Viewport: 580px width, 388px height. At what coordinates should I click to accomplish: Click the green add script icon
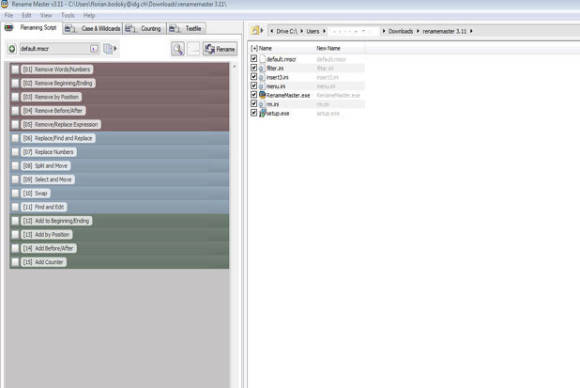[x=12, y=49]
